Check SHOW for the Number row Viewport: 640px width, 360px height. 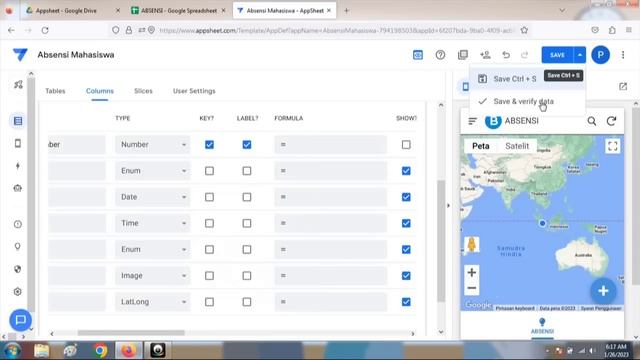[406, 144]
